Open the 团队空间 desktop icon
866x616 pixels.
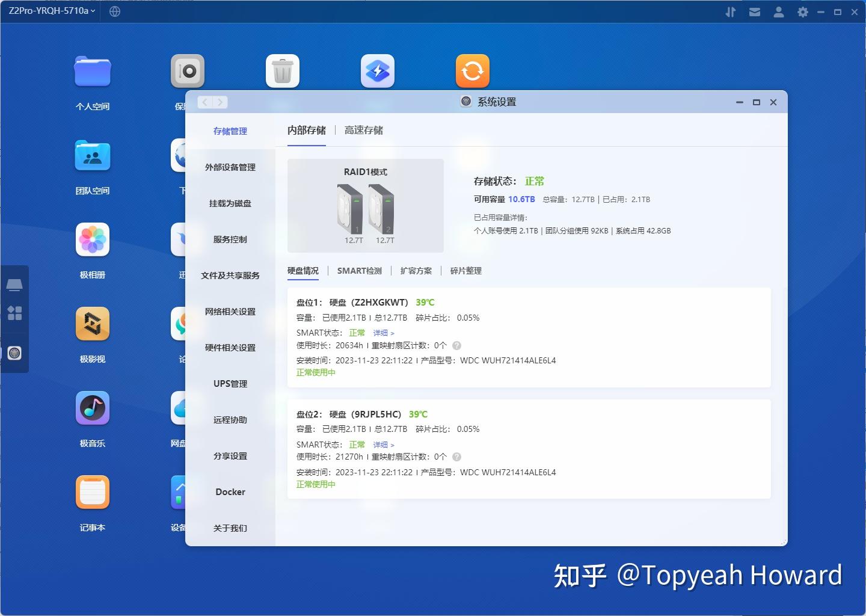coord(93,155)
